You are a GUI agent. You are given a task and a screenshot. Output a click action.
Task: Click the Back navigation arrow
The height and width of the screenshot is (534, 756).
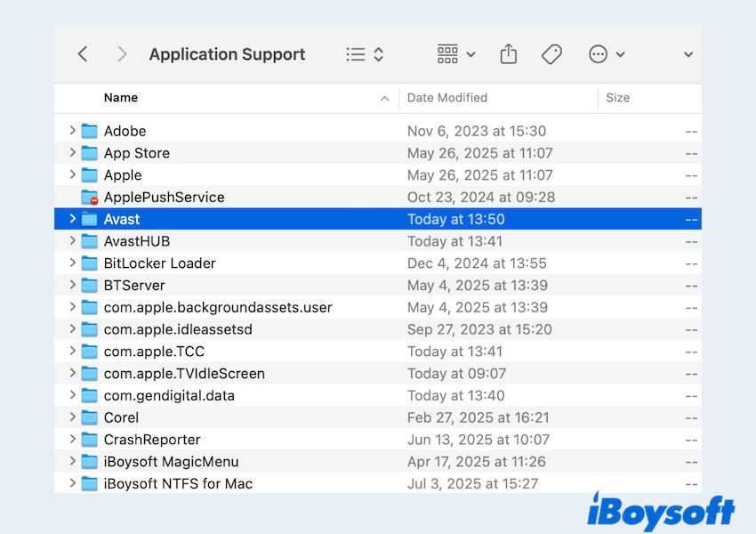point(83,54)
